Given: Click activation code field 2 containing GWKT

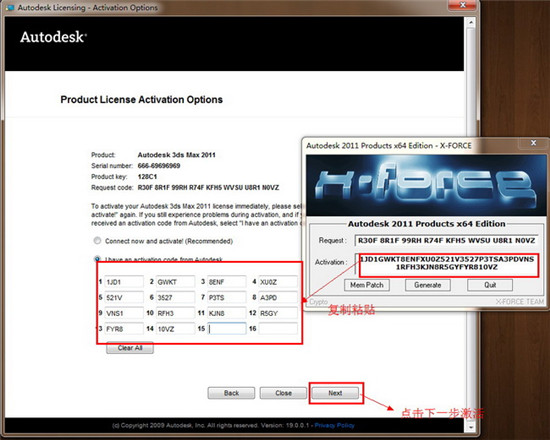Looking at the screenshot, I should pos(175,282).
